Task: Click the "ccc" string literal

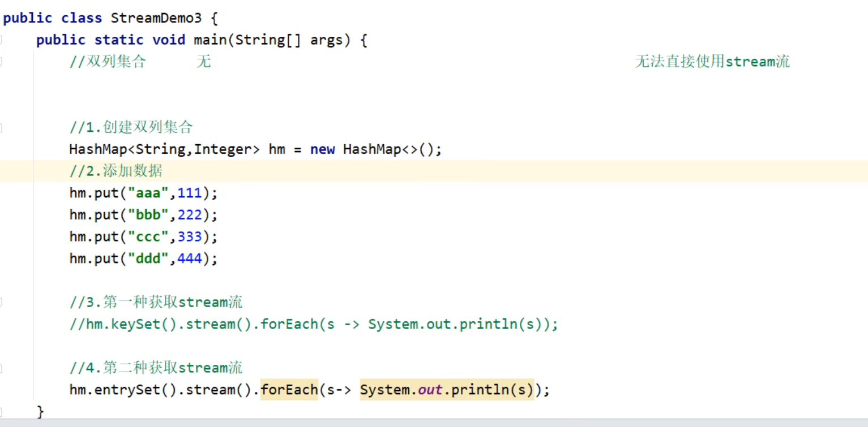Action: (149, 236)
